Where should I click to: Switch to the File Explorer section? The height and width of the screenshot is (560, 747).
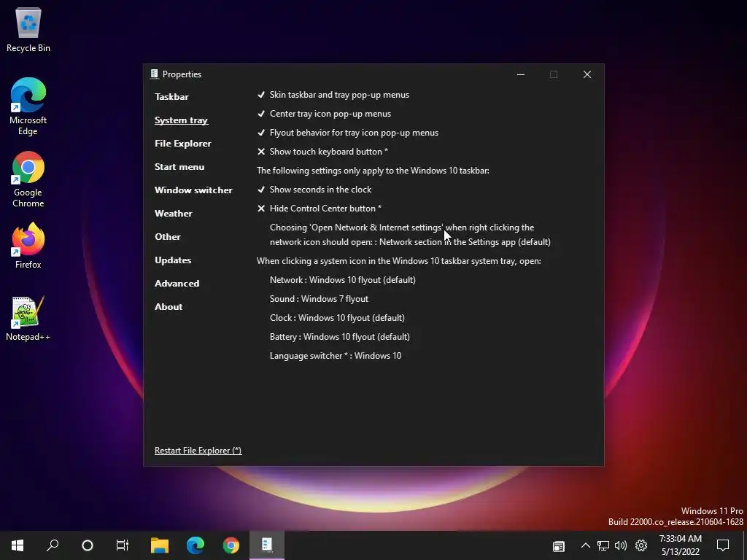pos(183,144)
